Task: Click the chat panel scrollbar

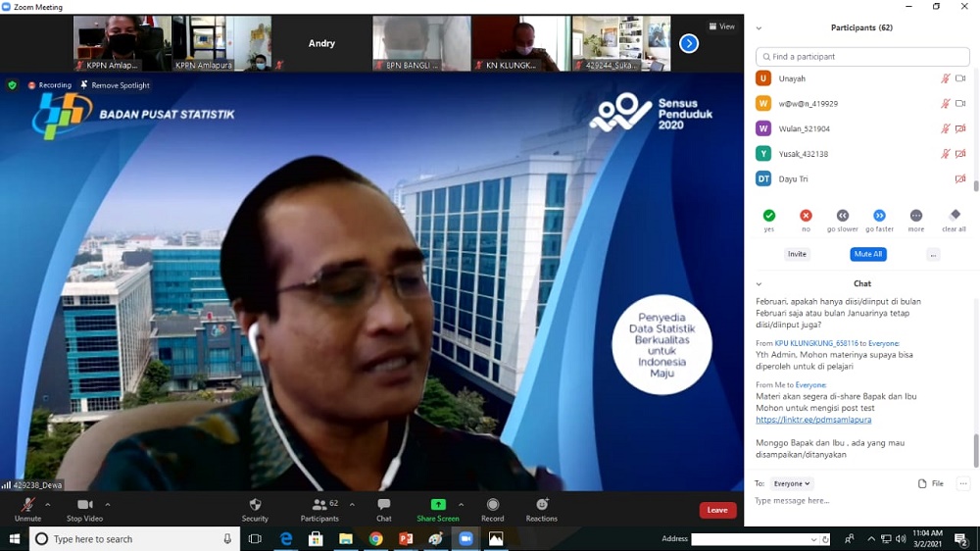Action: point(976,450)
